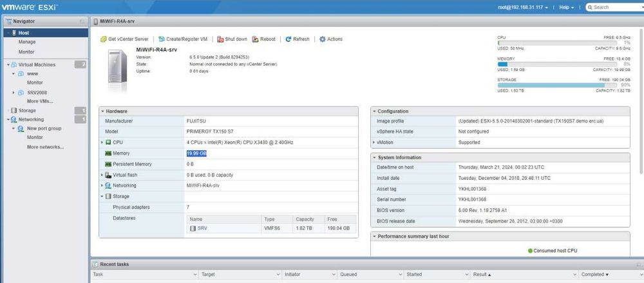Viewport: 644px width, 283px height.
Task: Click the Consumed host CPU legend
Action: click(553, 251)
